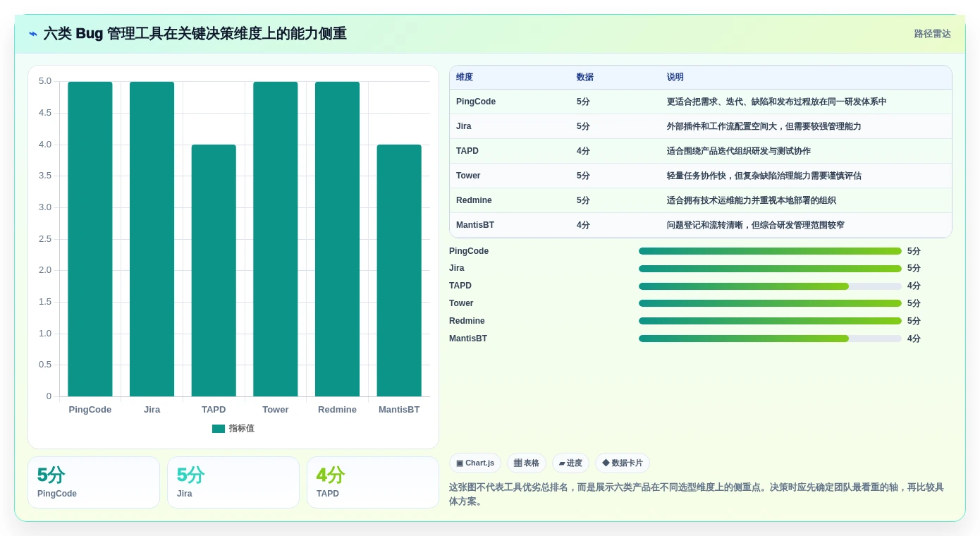This screenshot has height=536, width=980.
Task: Click the MantisBT progress bar
Action: click(770, 339)
